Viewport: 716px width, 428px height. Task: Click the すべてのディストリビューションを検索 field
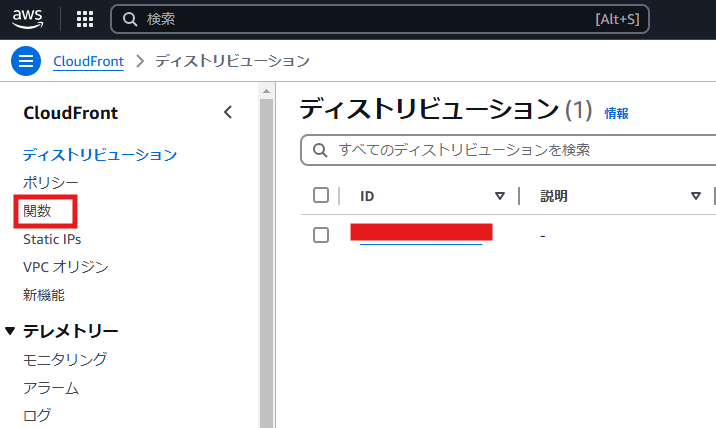pos(508,150)
